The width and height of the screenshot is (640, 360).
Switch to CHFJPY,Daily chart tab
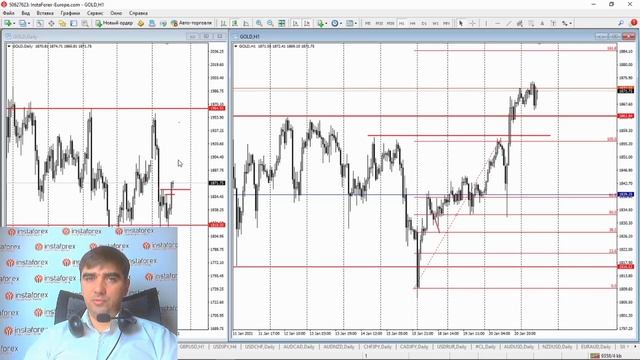click(377, 347)
